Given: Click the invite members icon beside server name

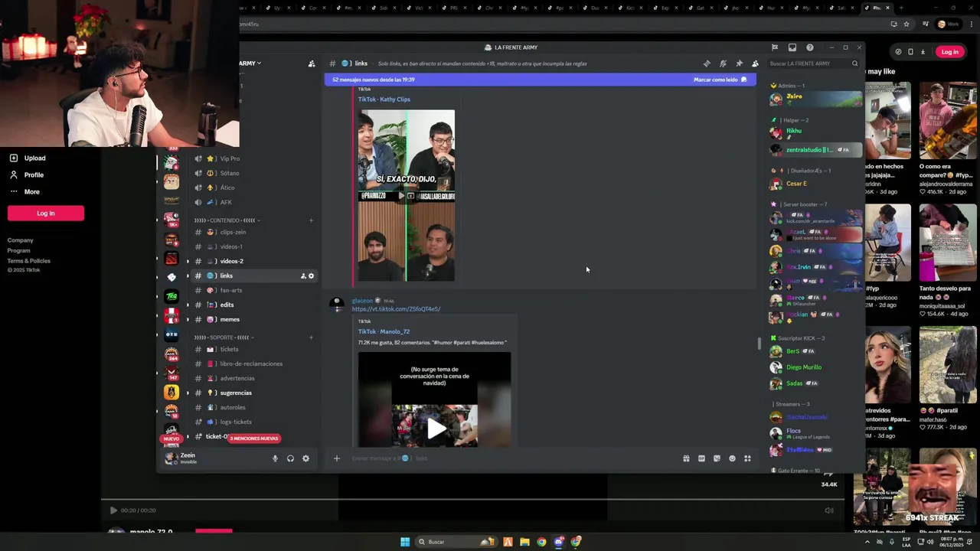Looking at the screenshot, I should pos(311,64).
